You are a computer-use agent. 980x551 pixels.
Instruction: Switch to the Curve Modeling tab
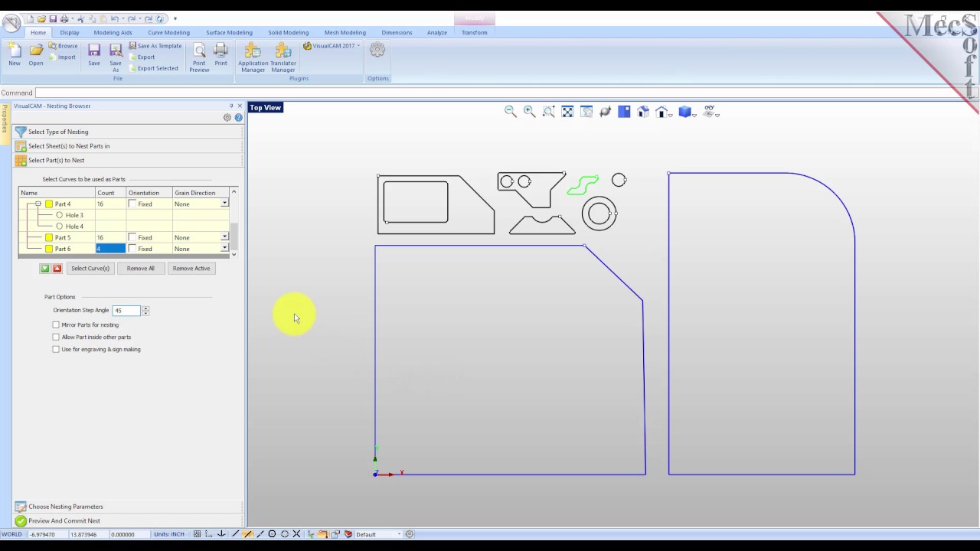[x=168, y=32]
